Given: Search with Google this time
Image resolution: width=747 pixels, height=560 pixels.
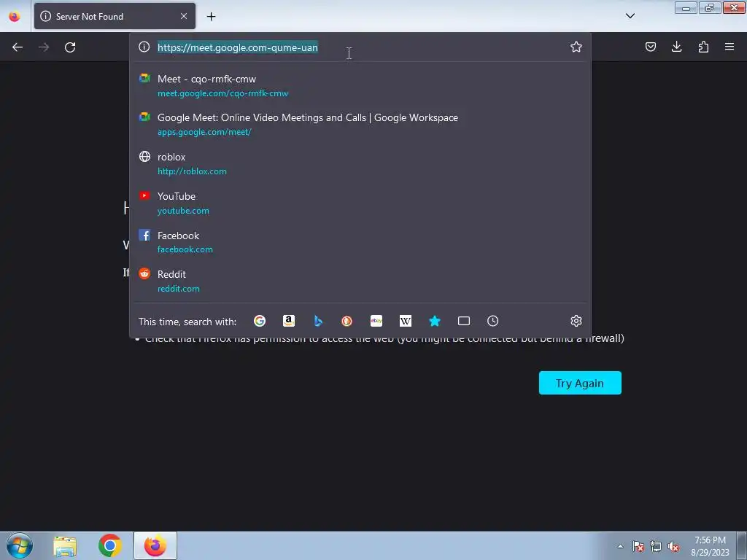Looking at the screenshot, I should tap(260, 321).
